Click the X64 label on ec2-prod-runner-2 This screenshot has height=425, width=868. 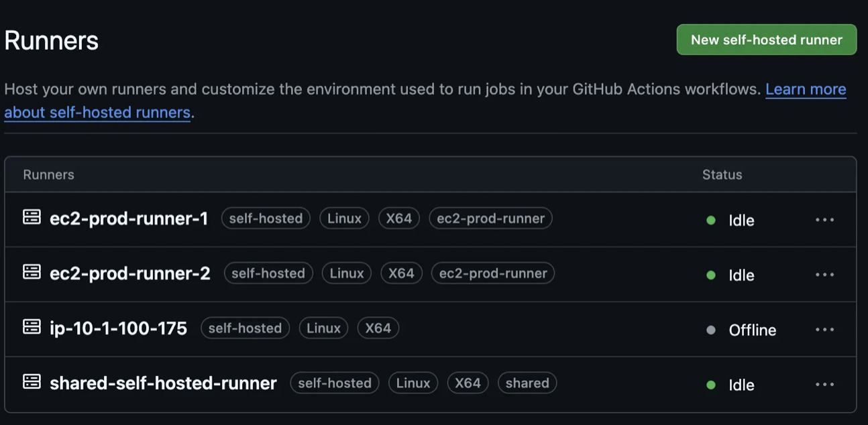401,273
